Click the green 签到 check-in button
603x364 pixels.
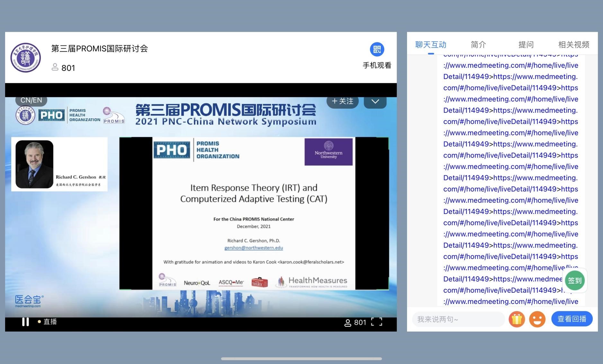[574, 280]
